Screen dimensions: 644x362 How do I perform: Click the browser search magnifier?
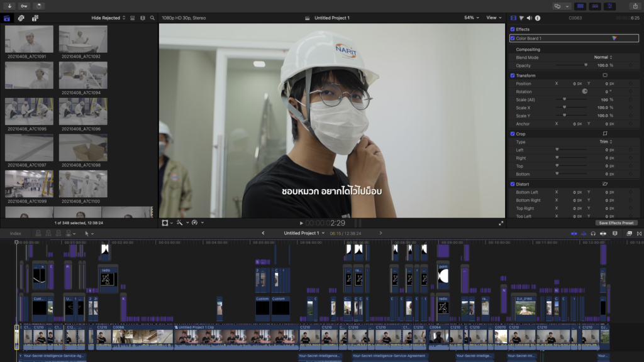click(152, 18)
